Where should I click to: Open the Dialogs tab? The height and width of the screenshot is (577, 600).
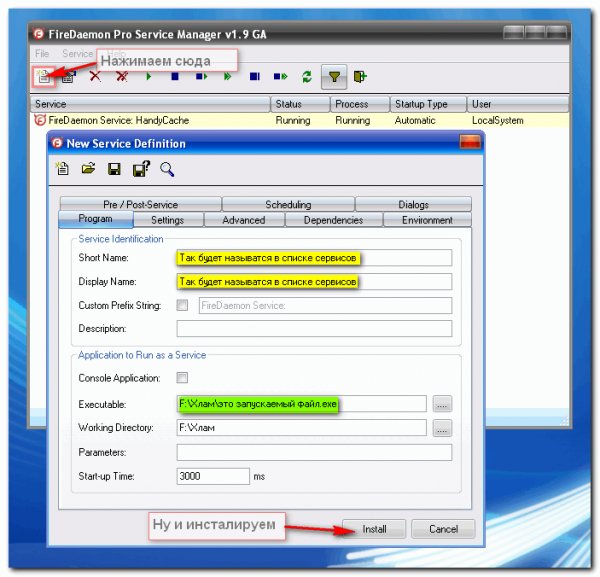coord(413,204)
